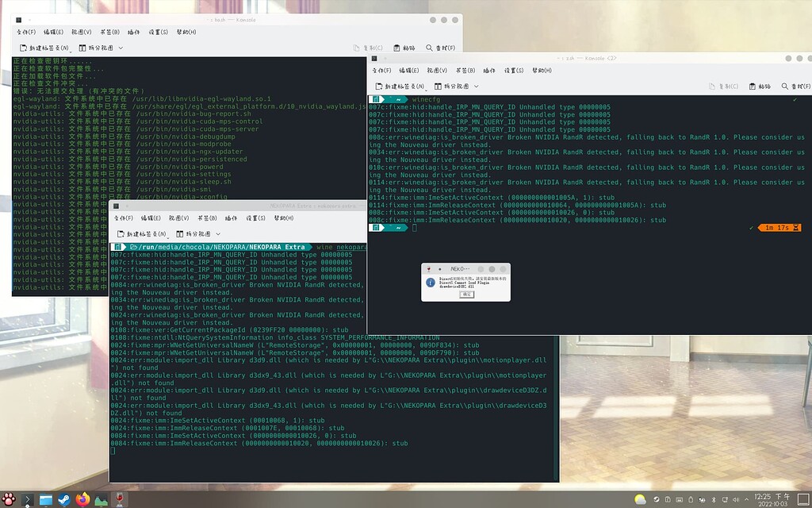Open 文件(F) menu in bash Konsole
This screenshot has width=812, height=508.
pyautogui.click(x=26, y=32)
